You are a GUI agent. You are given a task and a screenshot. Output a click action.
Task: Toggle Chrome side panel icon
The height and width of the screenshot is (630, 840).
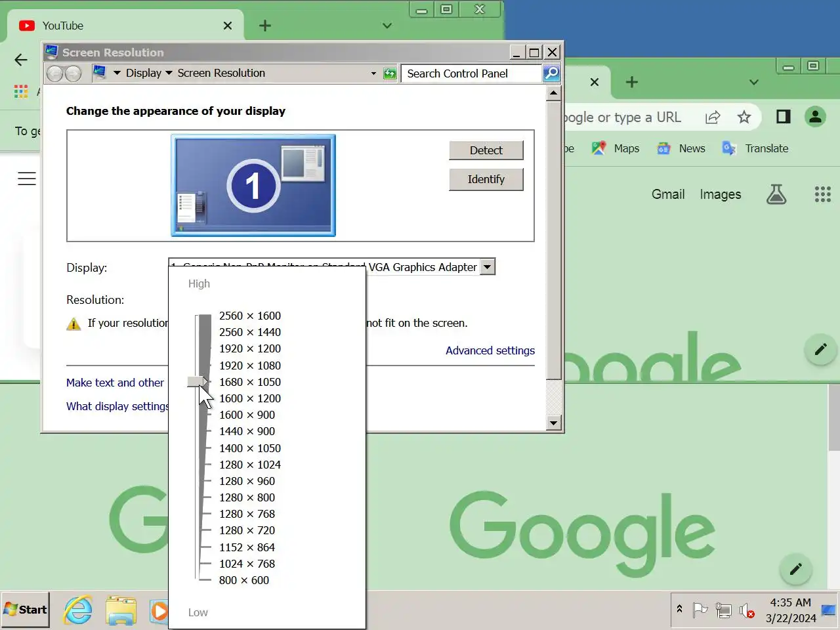coord(783,117)
